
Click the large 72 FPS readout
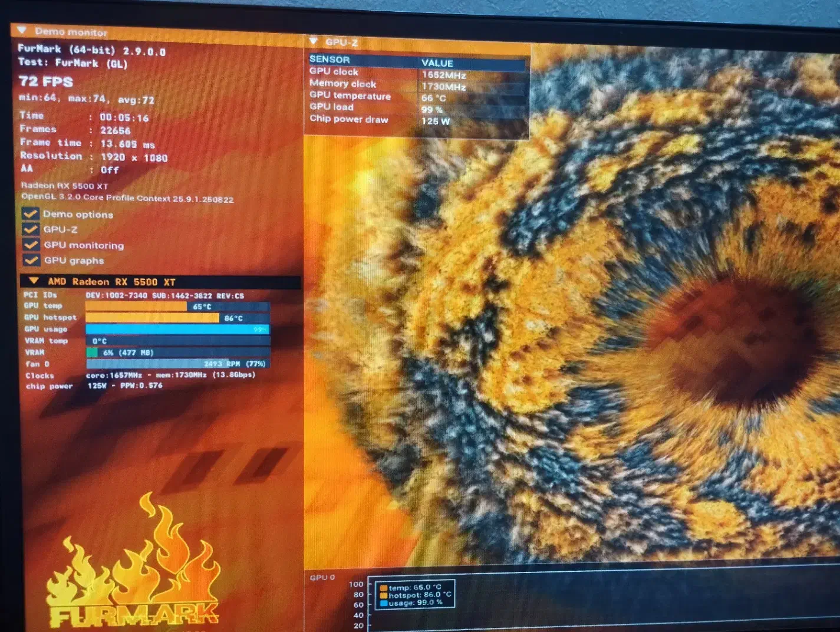coord(45,81)
